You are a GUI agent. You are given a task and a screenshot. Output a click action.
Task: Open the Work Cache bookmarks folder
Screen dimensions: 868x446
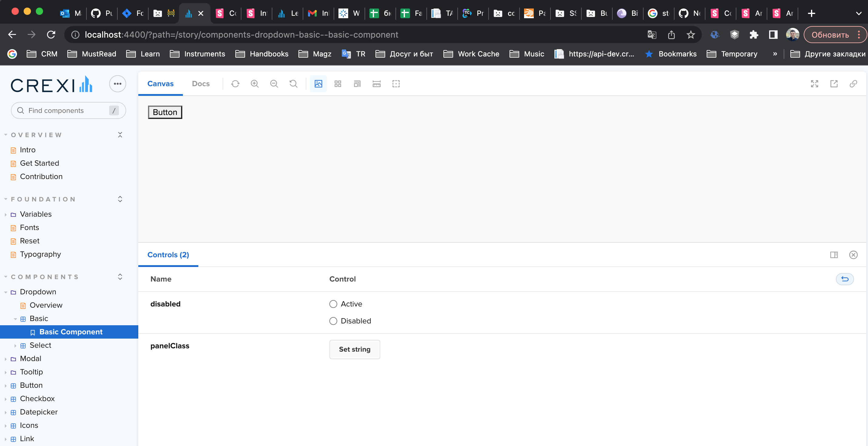(471, 54)
